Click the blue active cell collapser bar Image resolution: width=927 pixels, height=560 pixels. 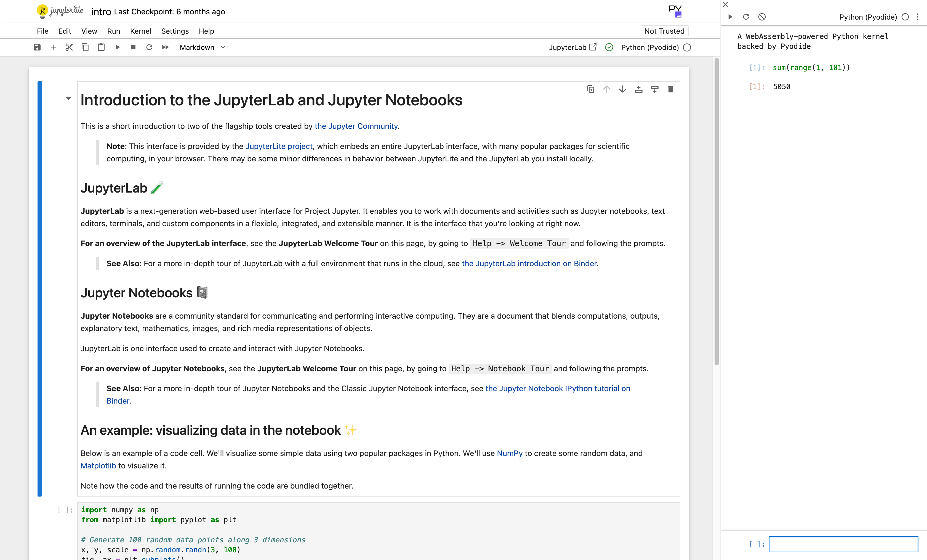pos(39,289)
